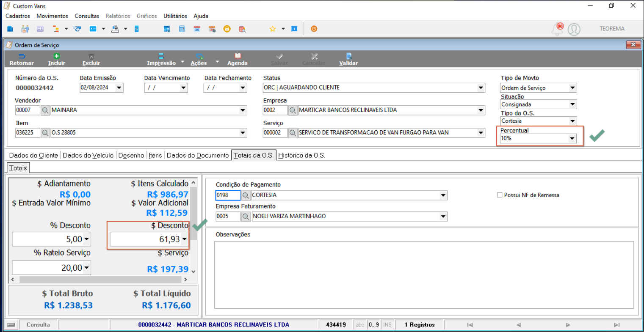This screenshot has width=644, height=332.
Task: Open the Situação Consignada dropdown
Action: click(x=572, y=104)
